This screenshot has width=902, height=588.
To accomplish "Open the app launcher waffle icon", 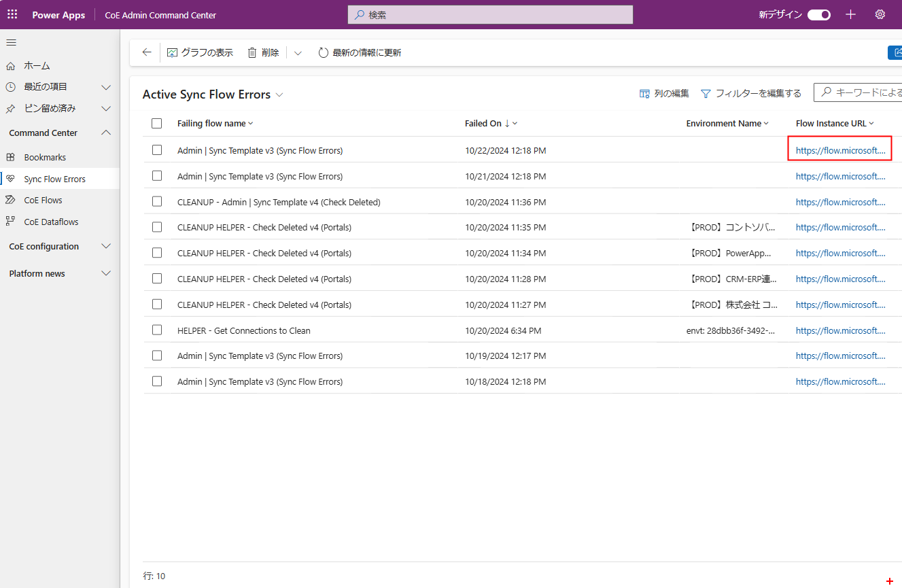I will [x=12, y=14].
